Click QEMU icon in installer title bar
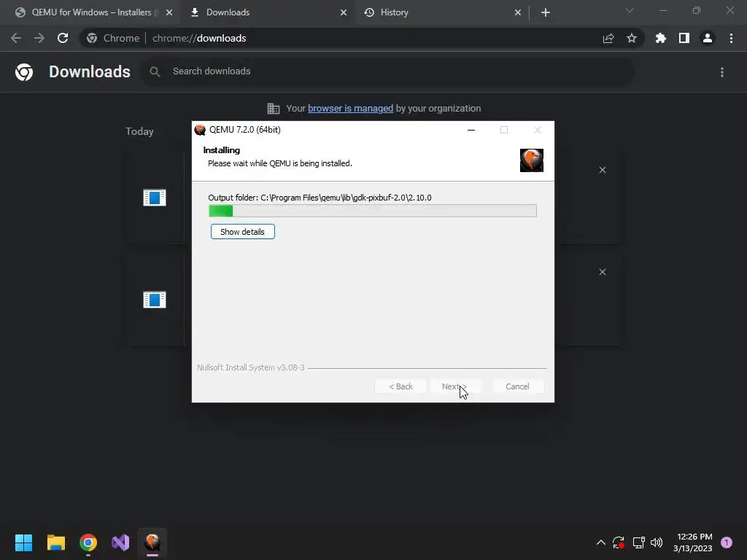747x560 pixels. [x=200, y=130]
